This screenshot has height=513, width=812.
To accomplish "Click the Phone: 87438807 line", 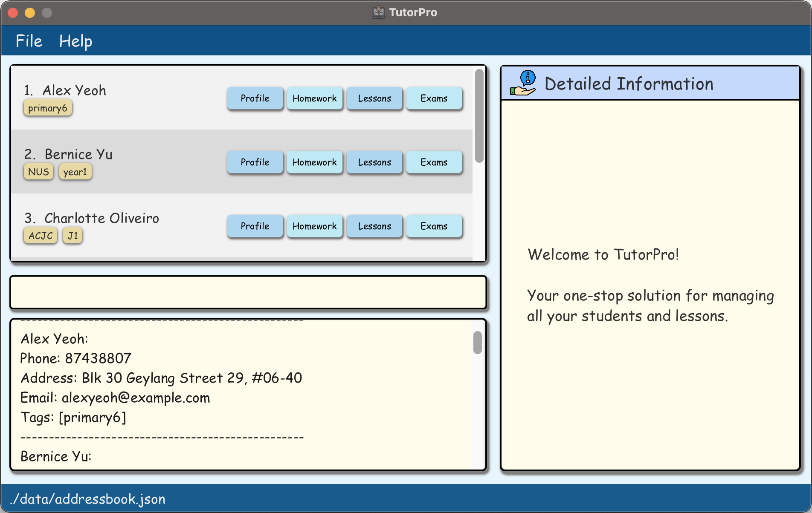I will click(76, 358).
